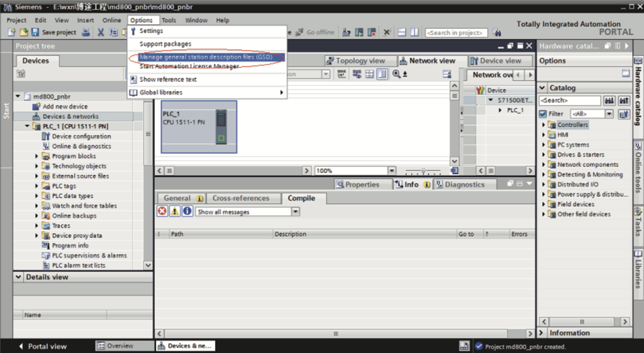The image size is (644, 353).
Task: Toggle the warnings filter icon
Action: pos(175,212)
